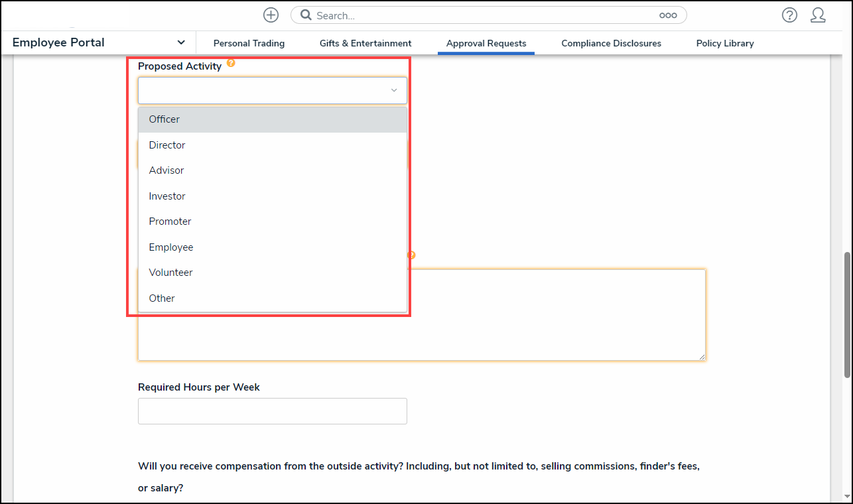The image size is (853, 504).
Task: Choose the Other option
Action: click(162, 298)
